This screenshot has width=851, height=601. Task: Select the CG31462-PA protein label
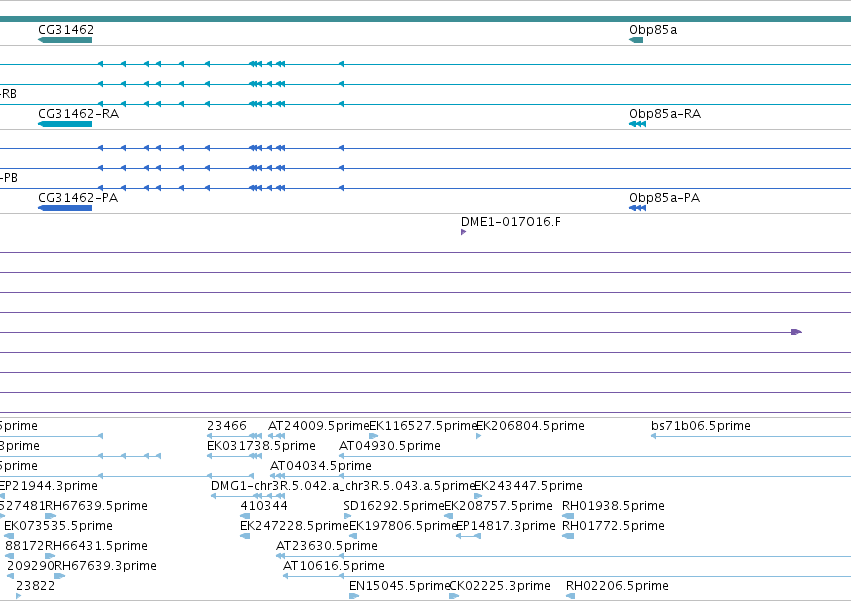tap(78, 198)
